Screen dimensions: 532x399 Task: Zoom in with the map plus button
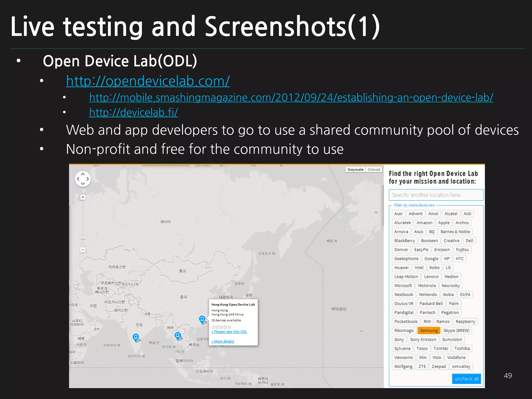click(83, 197)
